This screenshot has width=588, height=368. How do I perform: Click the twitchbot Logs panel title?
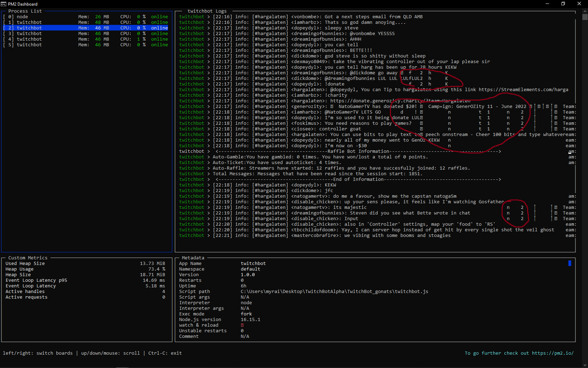[x=207, y=11]
